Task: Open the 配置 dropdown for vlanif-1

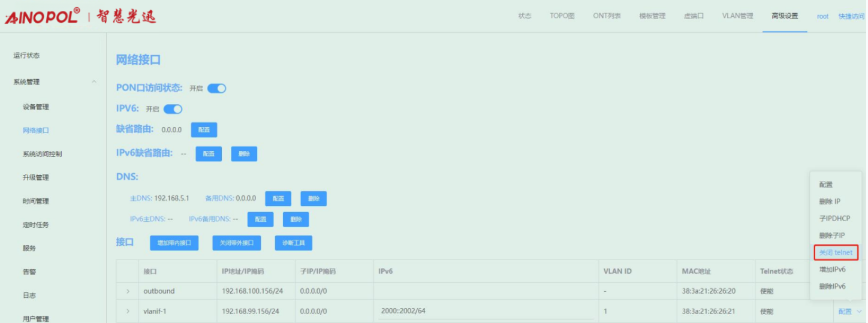Action: pyautogui.click(x=847, y=312)
